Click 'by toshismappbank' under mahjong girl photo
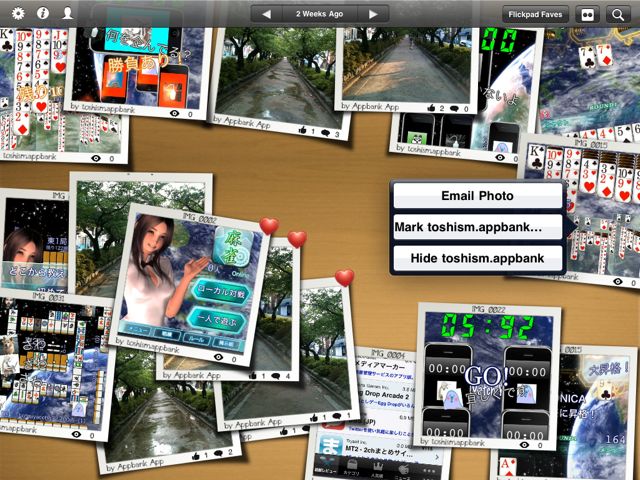Image resolution: width=640 pixels, height=480 pixels. [148, 345]
